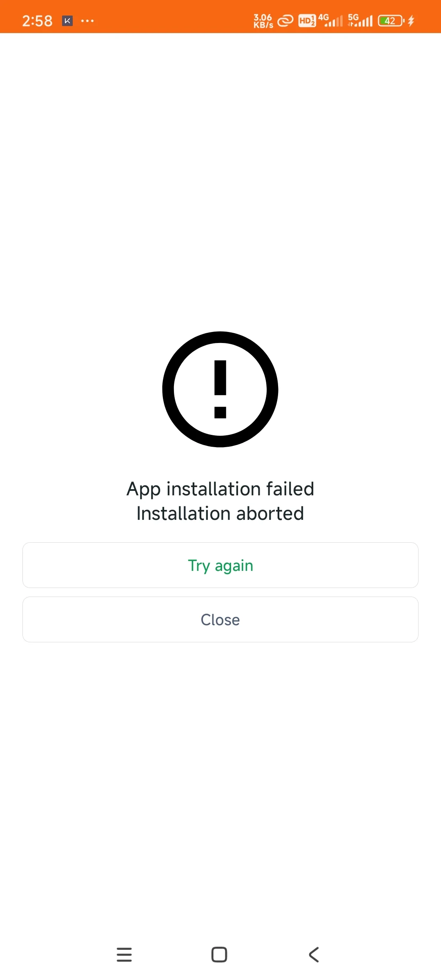Tap the 4G signal strength bars
The width and height of the screenshot is (441, 980).
(331, 20)
